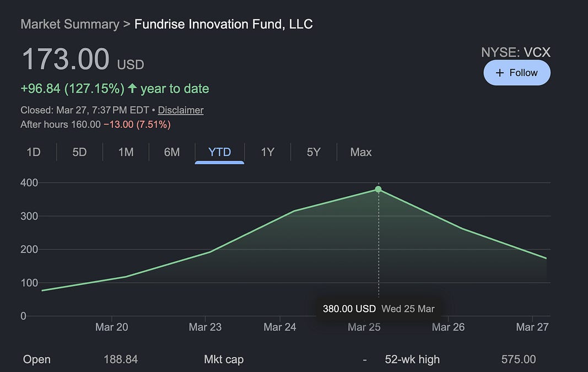Click the Mar 26 axis label
The width and height of the screenshot is (588, 372).
click(448, 327)
